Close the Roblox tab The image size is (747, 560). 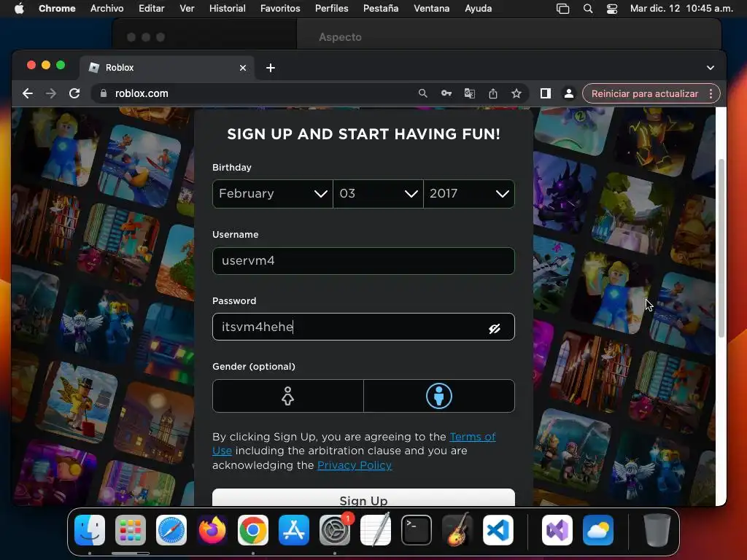(242, 68)
